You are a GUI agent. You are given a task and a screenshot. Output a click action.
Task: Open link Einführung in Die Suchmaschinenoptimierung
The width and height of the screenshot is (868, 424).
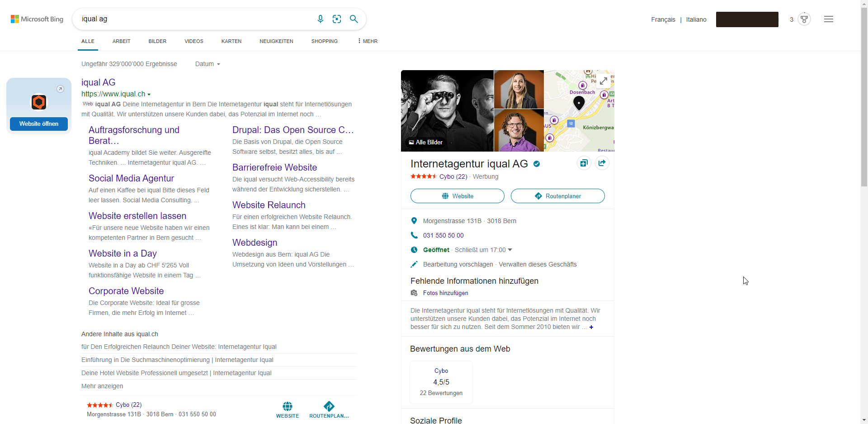177,360
